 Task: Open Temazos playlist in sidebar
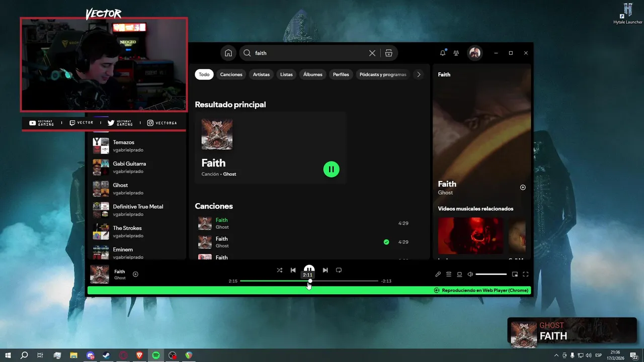pyautogui.click(x=136, y=146)
